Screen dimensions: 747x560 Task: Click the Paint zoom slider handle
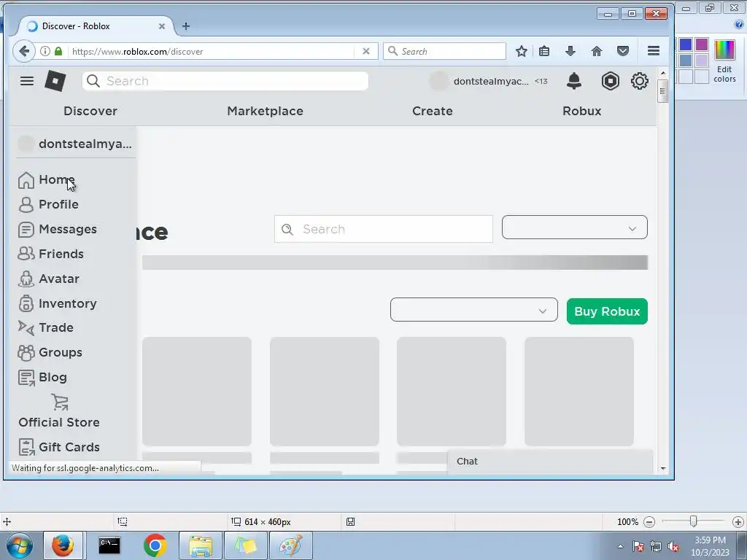tap(694, 521)
